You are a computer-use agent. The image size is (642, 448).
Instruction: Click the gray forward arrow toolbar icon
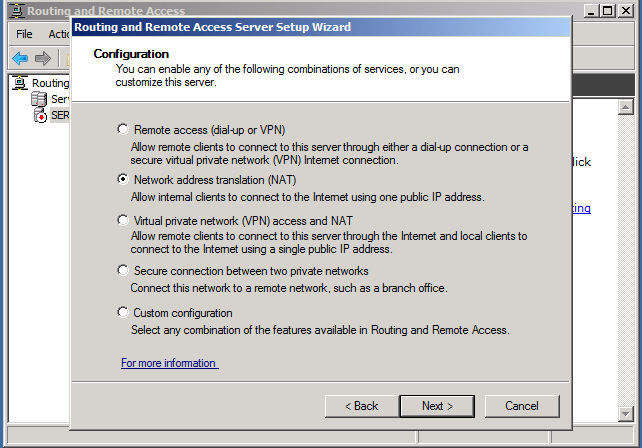coord(43,59)
